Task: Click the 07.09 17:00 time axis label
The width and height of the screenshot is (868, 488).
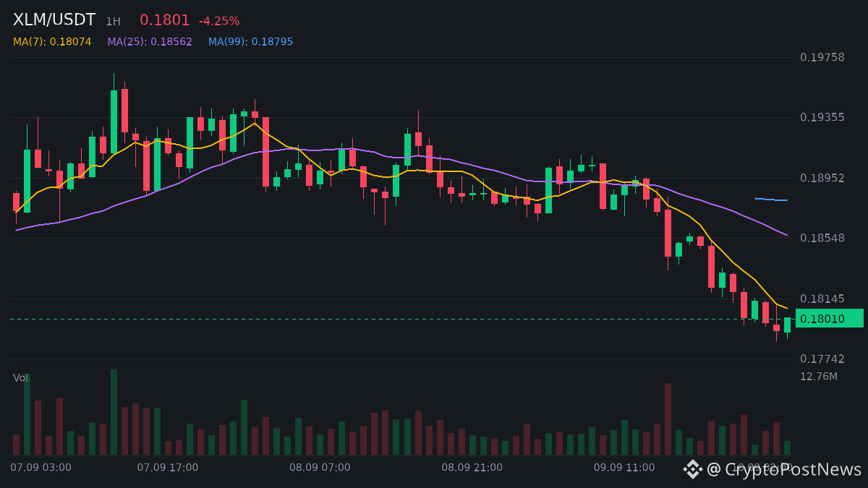Action: tap(168, 467)
